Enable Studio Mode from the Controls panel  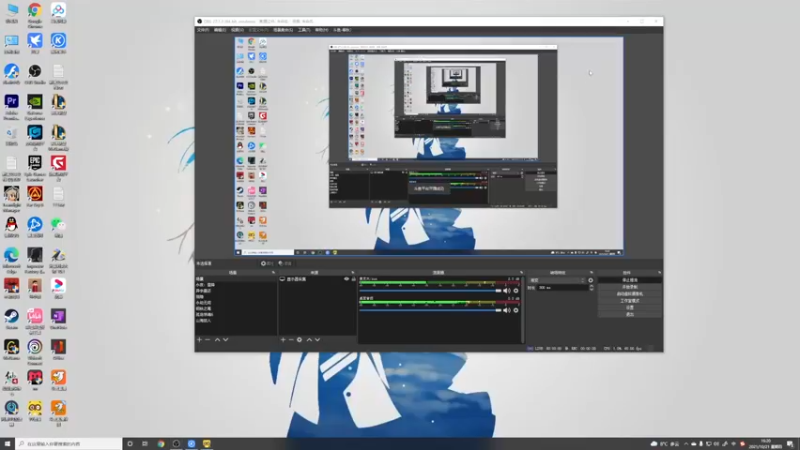(x=630, y=301)
